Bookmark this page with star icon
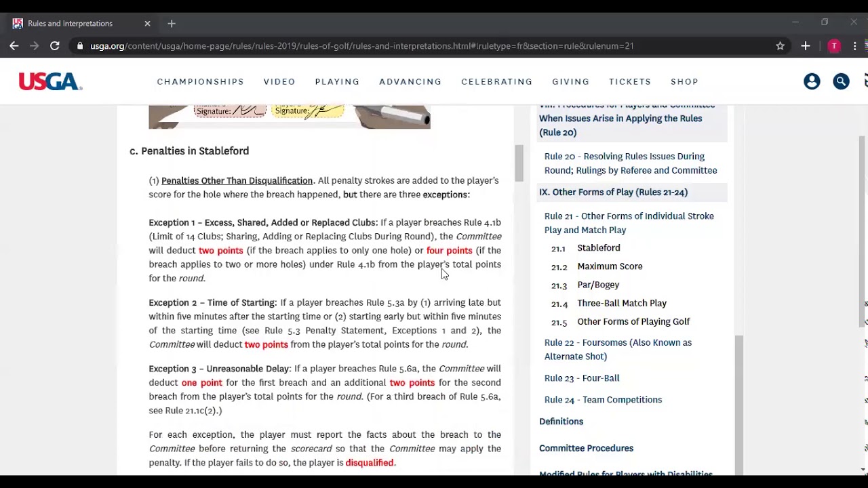868x488 pixels. point(780,46)
